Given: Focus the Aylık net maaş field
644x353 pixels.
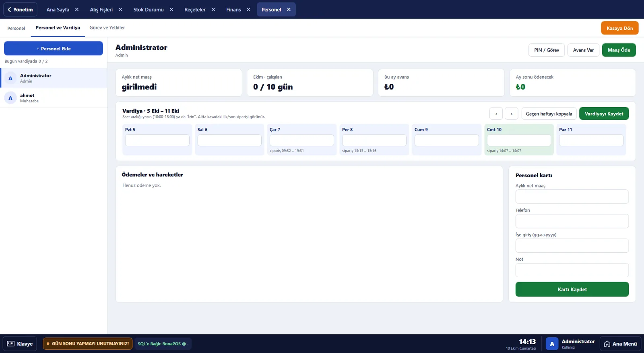Looking at the screenshot, I should coord(572,197).
